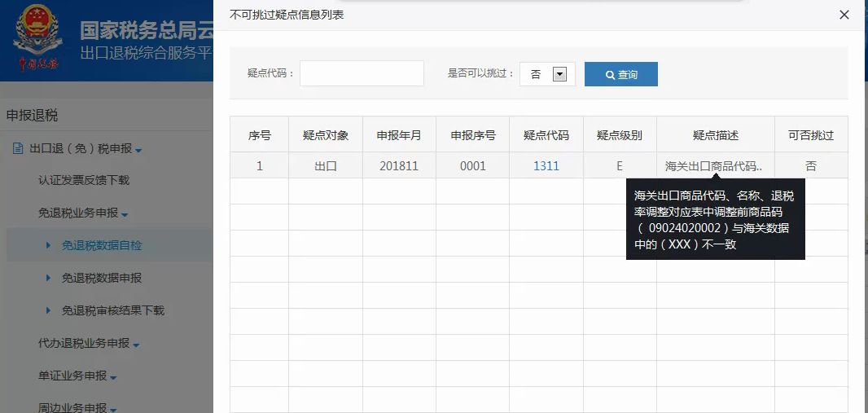
Task: Click the 海关出口商品代码.. description cell
Action: [x=716, y=165]
